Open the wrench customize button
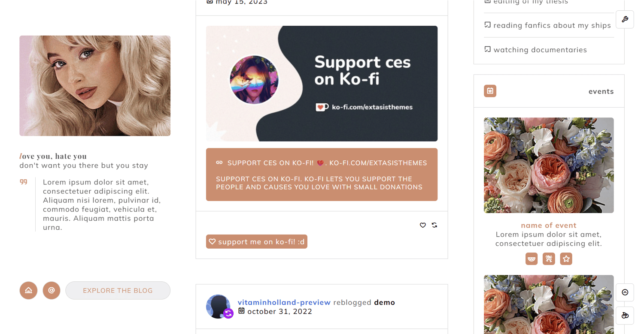This screenshot has height=334, width=644. click(625, 19)
